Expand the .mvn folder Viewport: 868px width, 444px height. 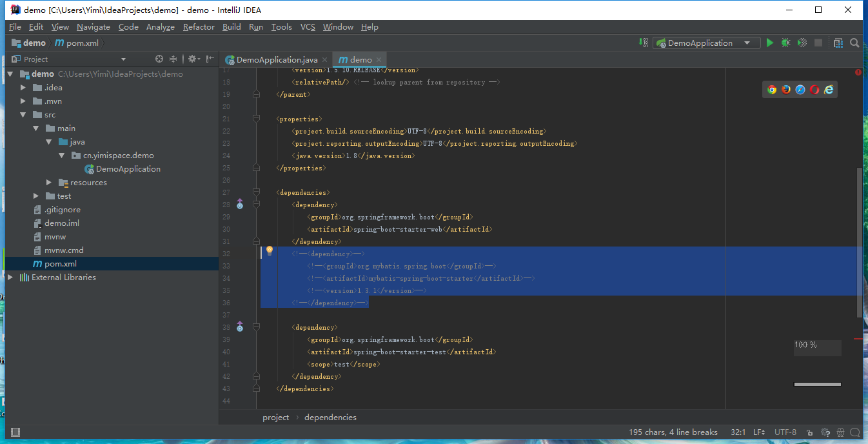coord(23,101)
